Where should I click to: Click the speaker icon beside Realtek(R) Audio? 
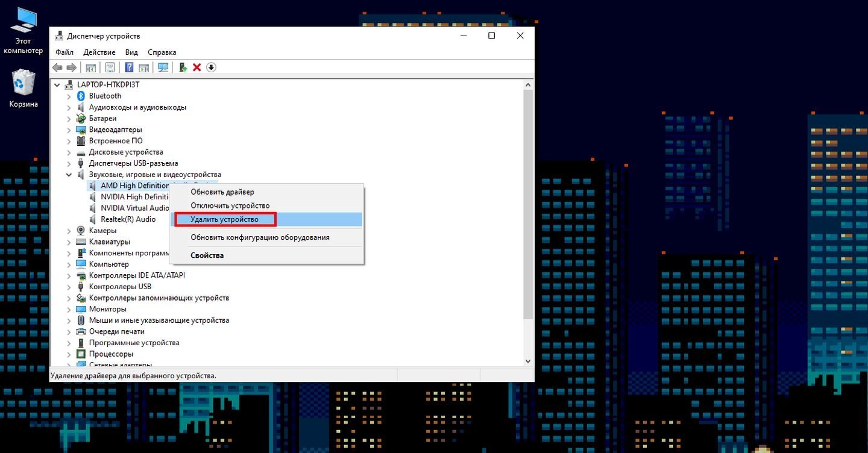[93, 219]
